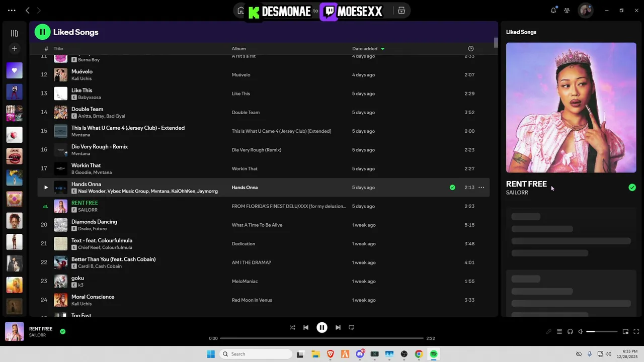Screen dimensions: 644x362
Task: Open What A Time To Be Alive album
Action: (x=257, y=225)
